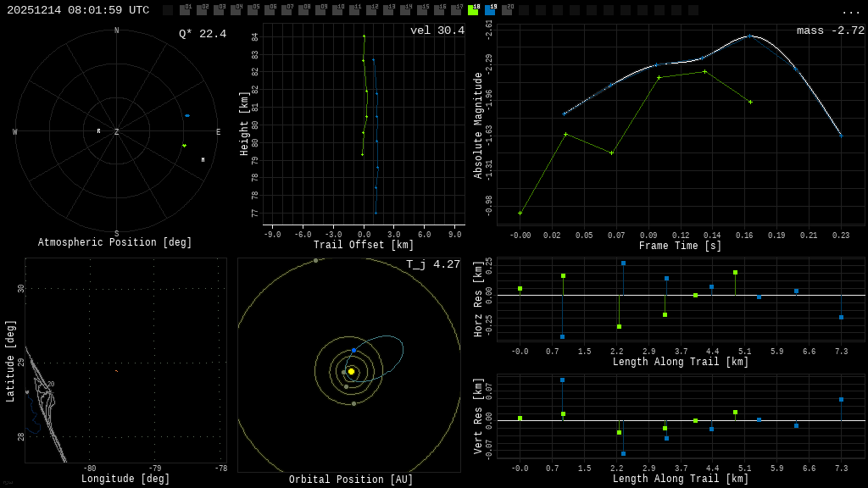Click station box number 10

click(337, 10)
